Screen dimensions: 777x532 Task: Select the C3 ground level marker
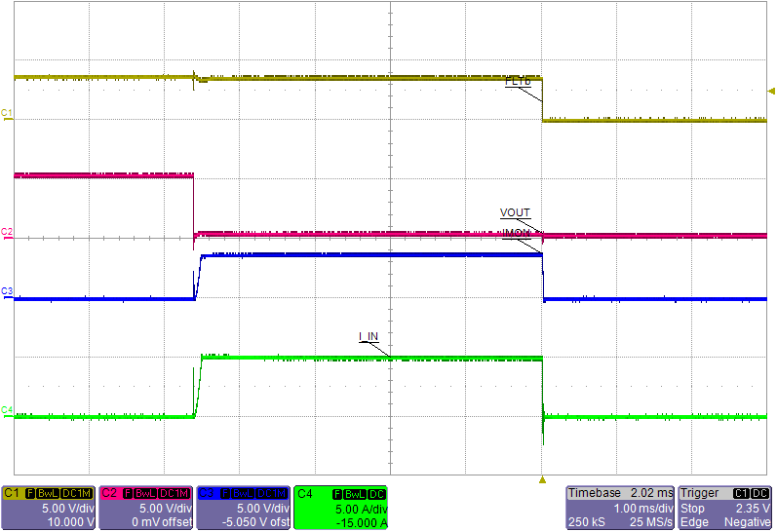pyautogui.click(x=7, y=292)
